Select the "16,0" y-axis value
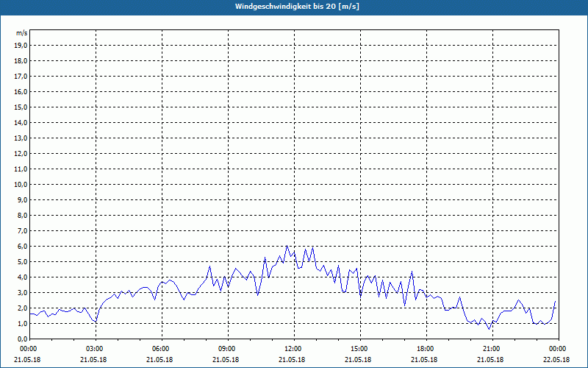Screen dimensions: 588x368 coord(21,91)
